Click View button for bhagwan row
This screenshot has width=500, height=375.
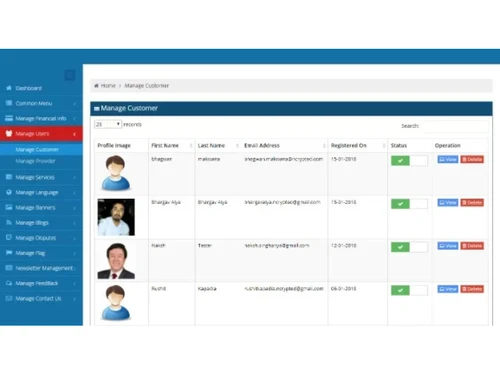point(448,159)
